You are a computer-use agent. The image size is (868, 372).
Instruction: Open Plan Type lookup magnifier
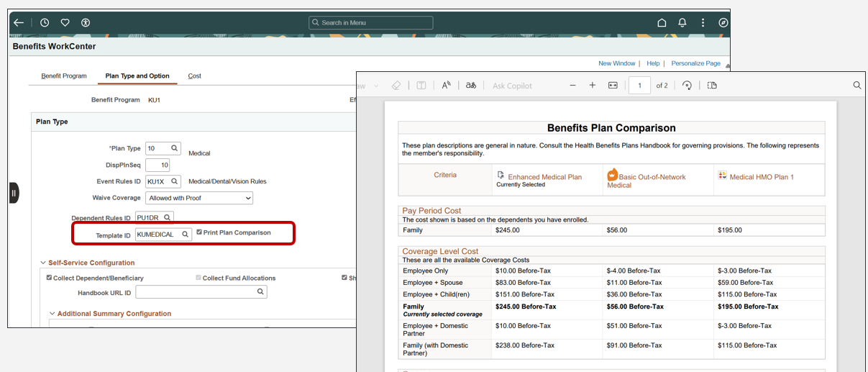175,148
